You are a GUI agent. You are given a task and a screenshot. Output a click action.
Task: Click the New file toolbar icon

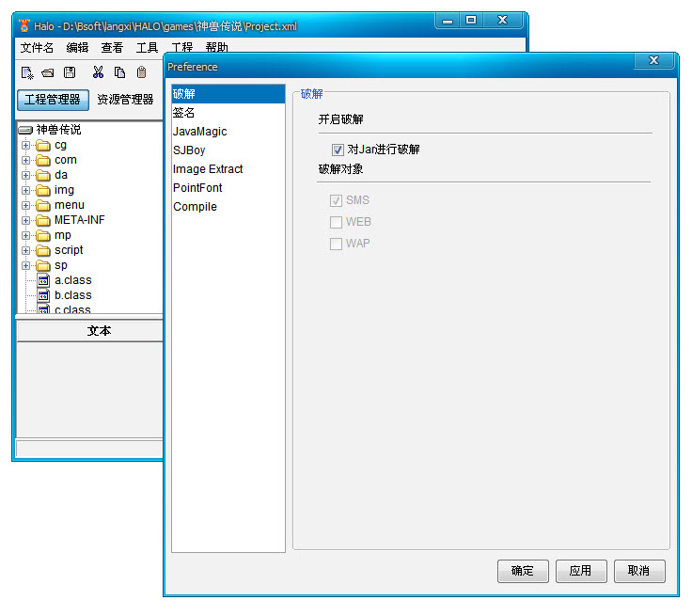point(27,72)
